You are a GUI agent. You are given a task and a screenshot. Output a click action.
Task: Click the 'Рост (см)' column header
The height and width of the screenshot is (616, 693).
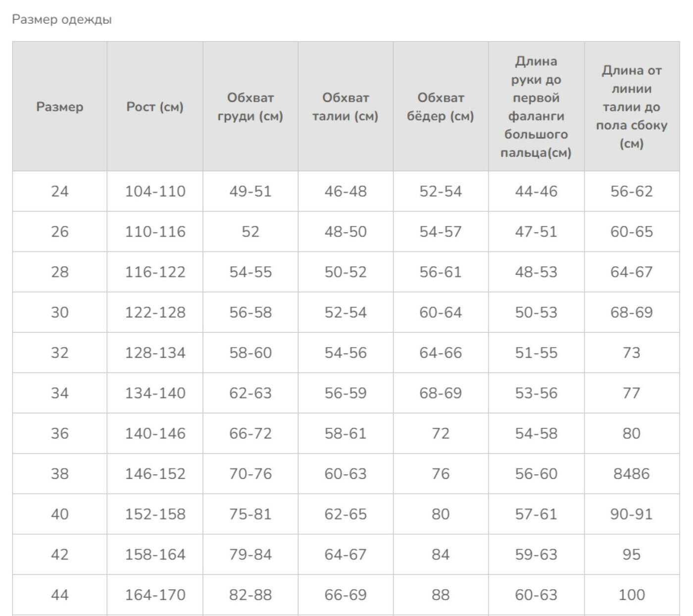(x=155, y=107)
